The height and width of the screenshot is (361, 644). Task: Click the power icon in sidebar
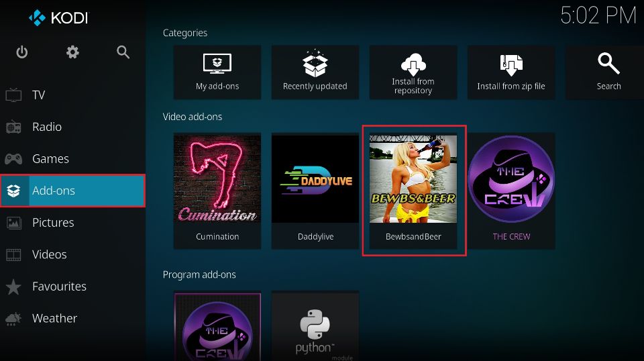[21, 52]
